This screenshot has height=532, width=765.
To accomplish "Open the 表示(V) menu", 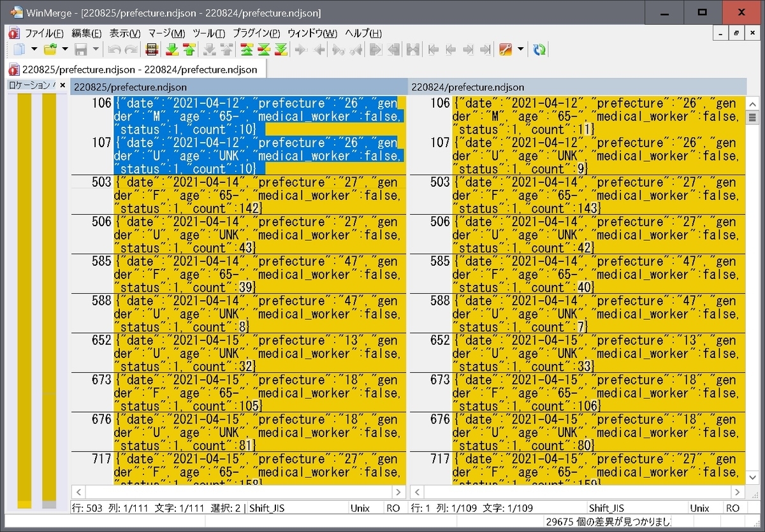I will pyautogui.click(x=125, y=33).
